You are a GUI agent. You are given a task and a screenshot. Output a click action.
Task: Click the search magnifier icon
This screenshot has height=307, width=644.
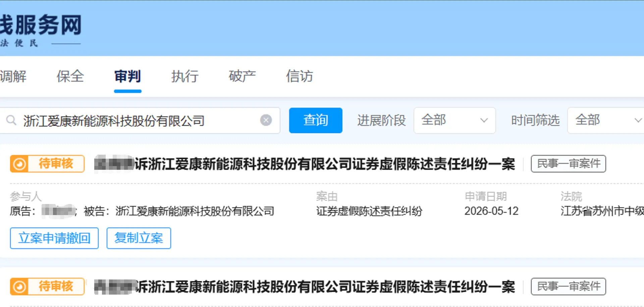(11, 120)
